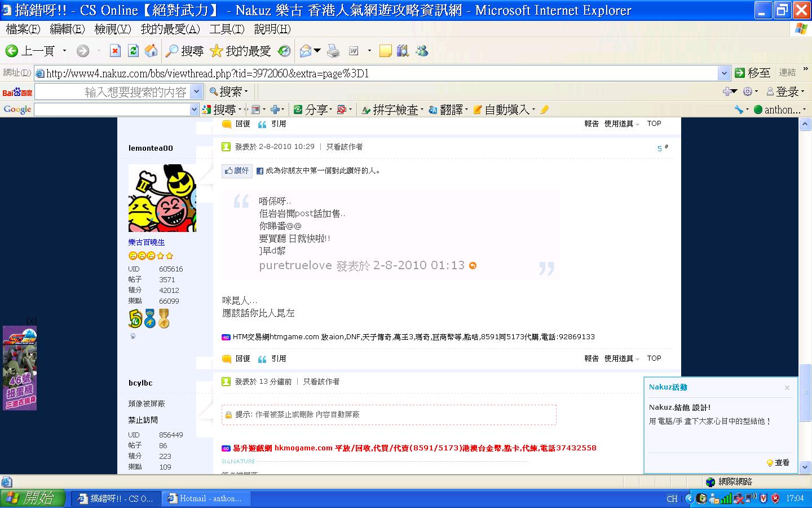The width and height of the screenshot is (812, 508).
Task: Open the 檢視(V) menu
Action: coord(112,29)
